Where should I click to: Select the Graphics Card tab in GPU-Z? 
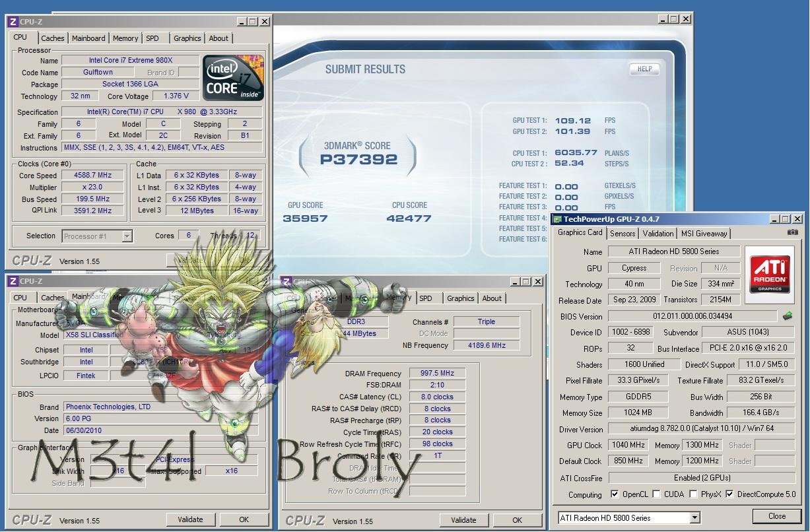[x=580, y=232]
